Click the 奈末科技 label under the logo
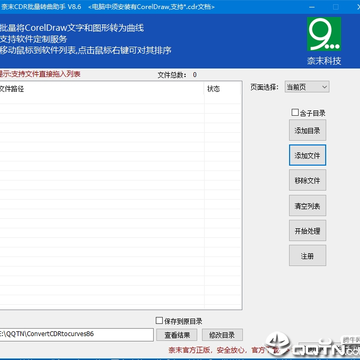 coord(324,61)
